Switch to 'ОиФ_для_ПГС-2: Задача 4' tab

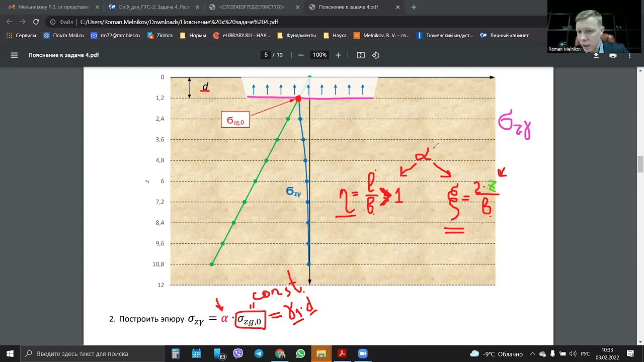click(x=153, y=7)
